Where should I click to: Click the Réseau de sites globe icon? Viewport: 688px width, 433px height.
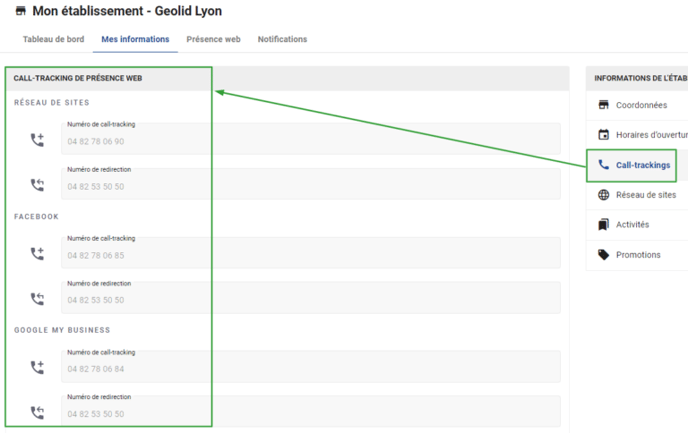click(x=603, y=195)
